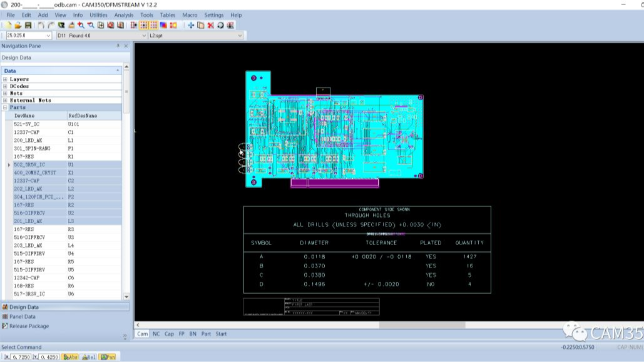Viewport: 644px width, 362px height.
Task: Click the Y coordinate input field
Action: (x=49, y=357)
